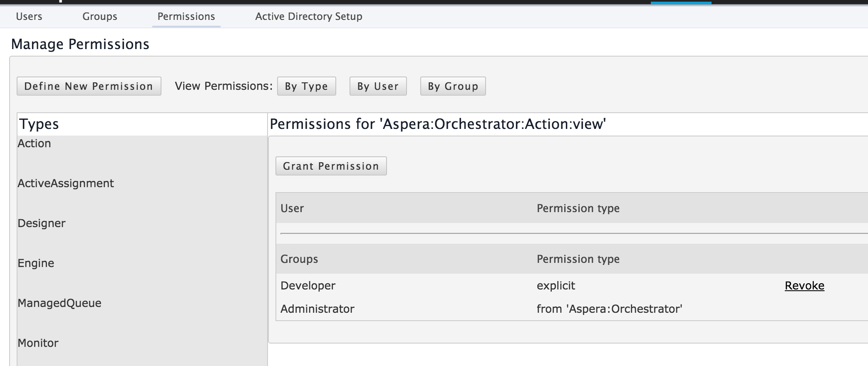View permissions By Group
868x366 pixels.
[x=453, y=86]
